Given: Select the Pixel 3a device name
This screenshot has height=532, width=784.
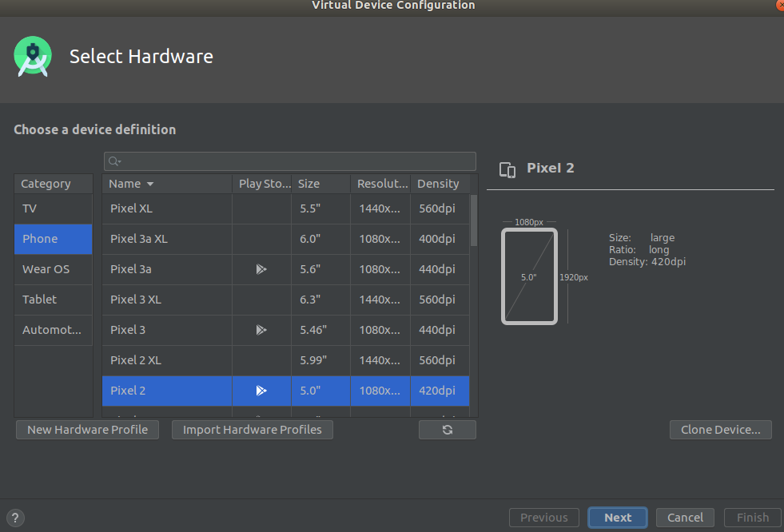Looking at the screenshot, I should pos(131,269).
